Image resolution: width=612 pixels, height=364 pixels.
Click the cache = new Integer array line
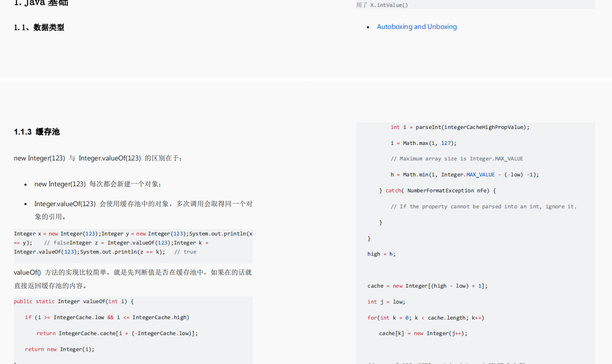tap(427, 286)
